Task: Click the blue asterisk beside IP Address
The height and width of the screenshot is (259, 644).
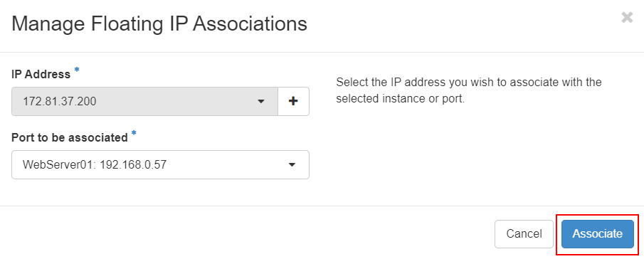Action: click(77, 70)
